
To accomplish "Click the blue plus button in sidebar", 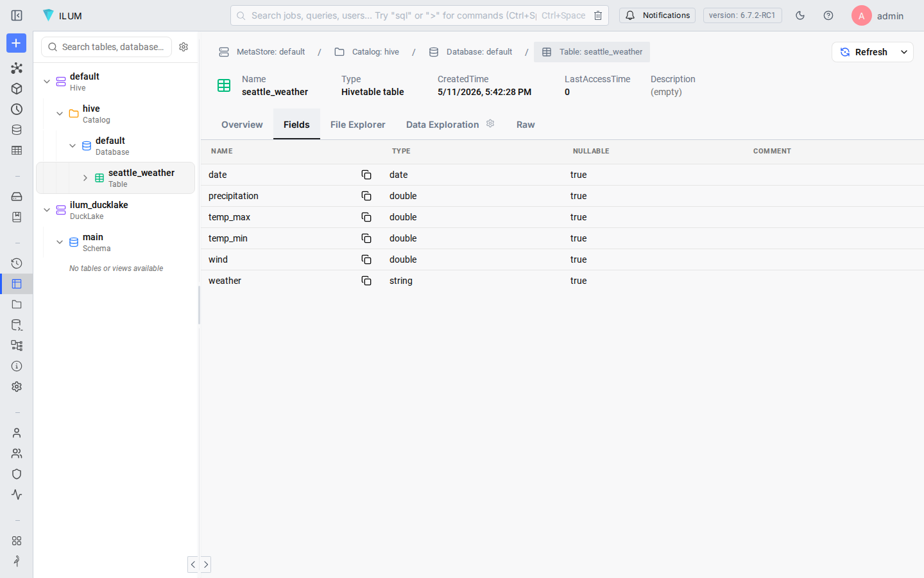I will [16, 43].
